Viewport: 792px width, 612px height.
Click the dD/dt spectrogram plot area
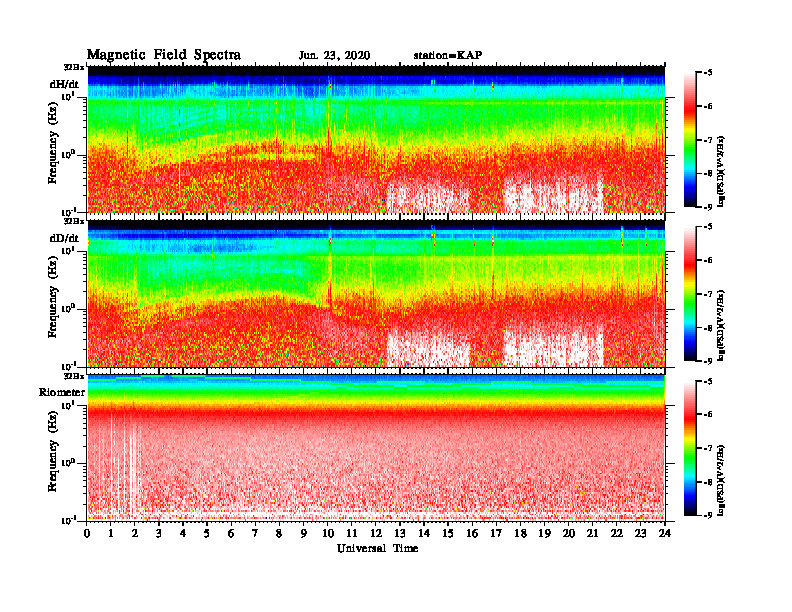point(376,293)
